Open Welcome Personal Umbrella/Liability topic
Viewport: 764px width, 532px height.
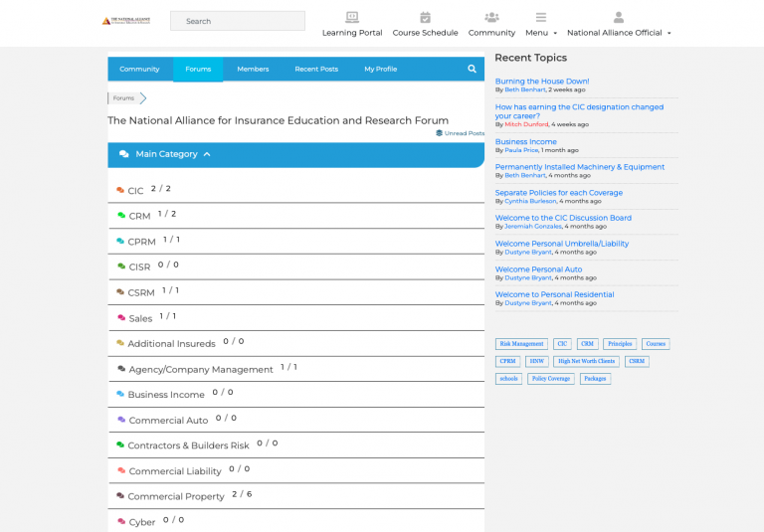click(x=562, y=244)
